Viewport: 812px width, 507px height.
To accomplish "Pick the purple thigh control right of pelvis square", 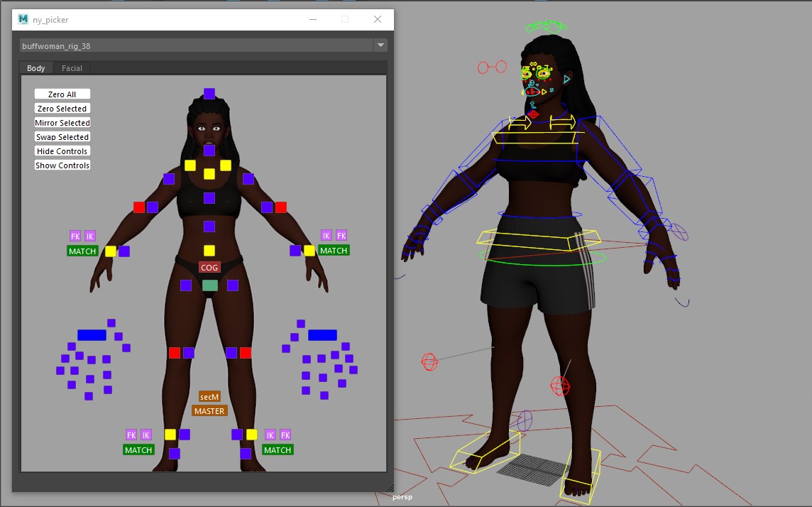I will pos(233,285).
